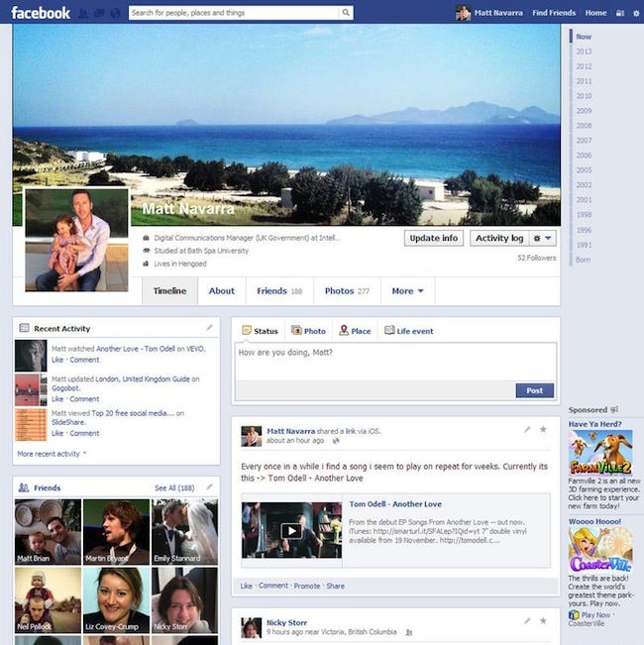Screen dimensions: 644x645
Task: Expand More recent activity
Action: click(x=52, y=454)
